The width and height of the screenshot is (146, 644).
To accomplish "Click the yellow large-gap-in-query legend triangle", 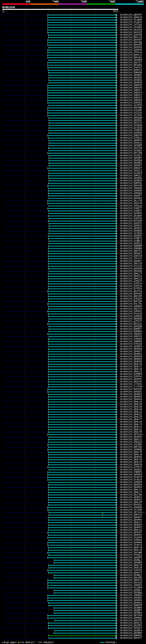I will 19,642.
